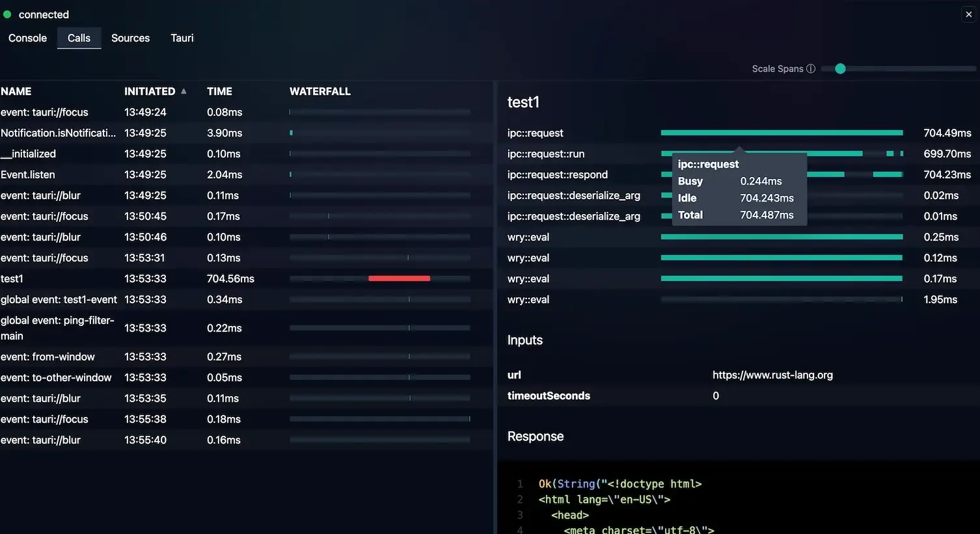Click the NAME column header
Image resolution: width=980 pixels, height=534 pixels.
[x=16, y=91]
